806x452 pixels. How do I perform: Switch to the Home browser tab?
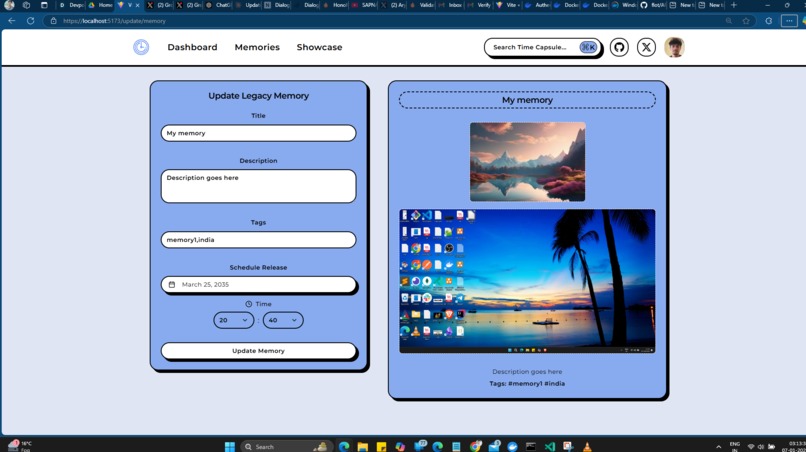coord(101,5)
